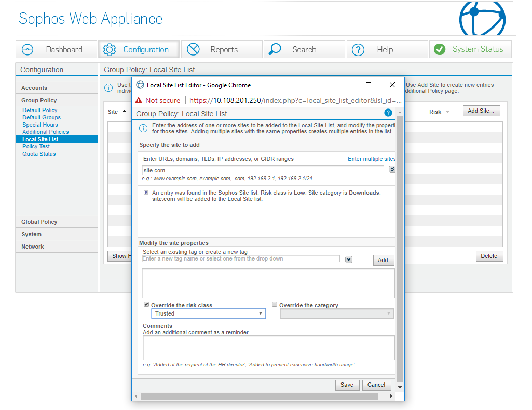Click inside the Comments text area
Viewport: 532px width, 410px height.
[268, 347]
